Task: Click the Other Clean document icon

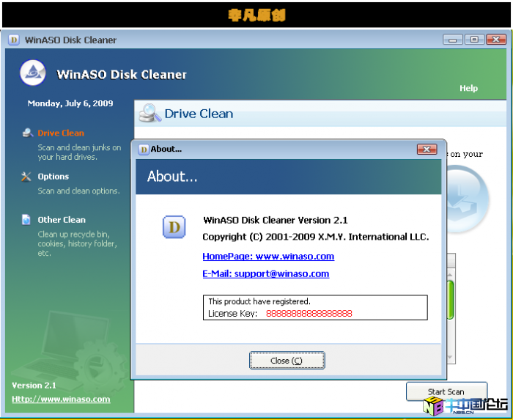Action: pyautogui.click(x=26, y=219)
